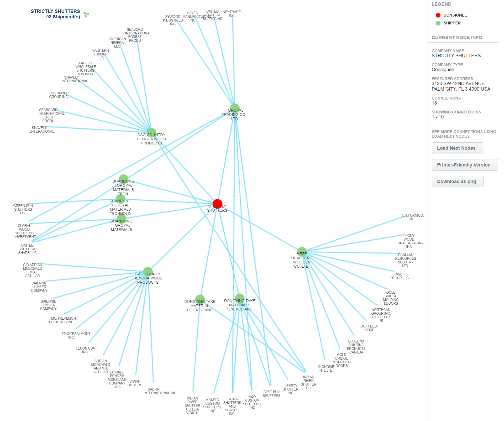Select the SHANDONG TOROYAL MATERIALS TECHNOLO node
Image resolution: width=504 pixels, height=421 pixels.
(x=120, y=199)
